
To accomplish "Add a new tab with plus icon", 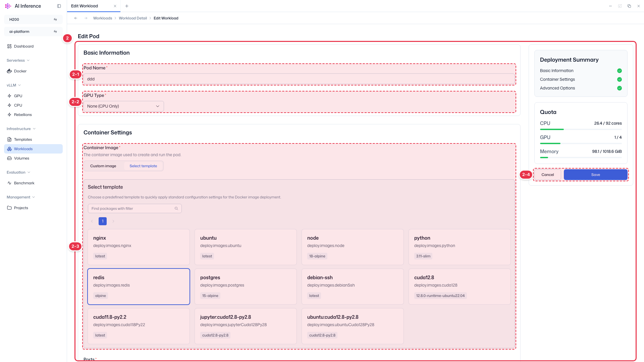I will pyautogui.click(x=126, y=6).
